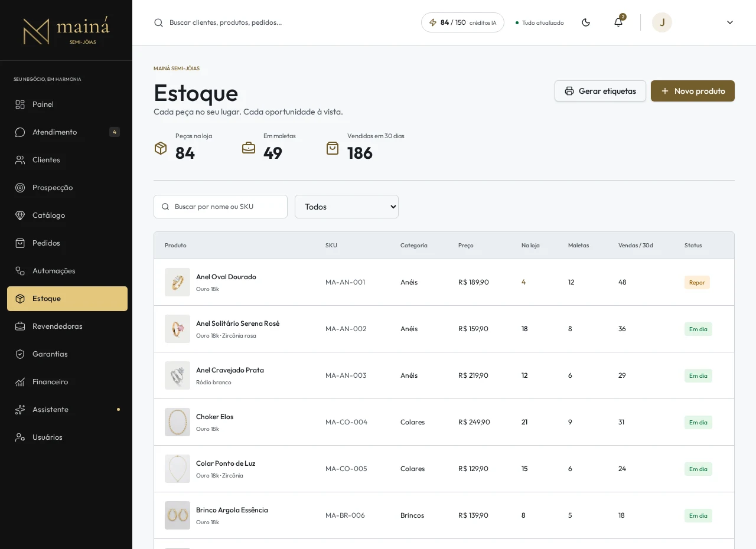Image resolution: width=756 pixels, height=549 pixels.
Task: Click Anel Solitário Serena Rosé thumbnail
Action: (177, 329)
